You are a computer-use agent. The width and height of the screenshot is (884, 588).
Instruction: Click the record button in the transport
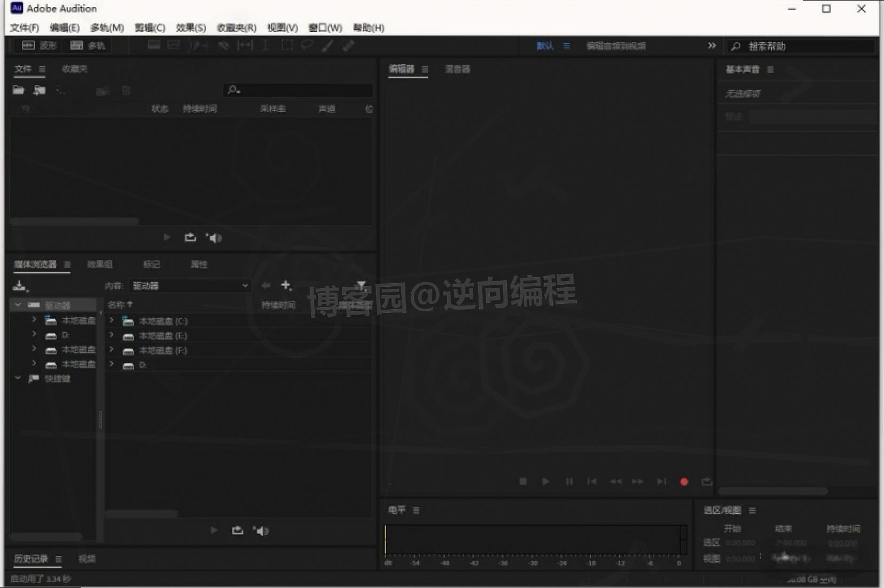point(684,481)
